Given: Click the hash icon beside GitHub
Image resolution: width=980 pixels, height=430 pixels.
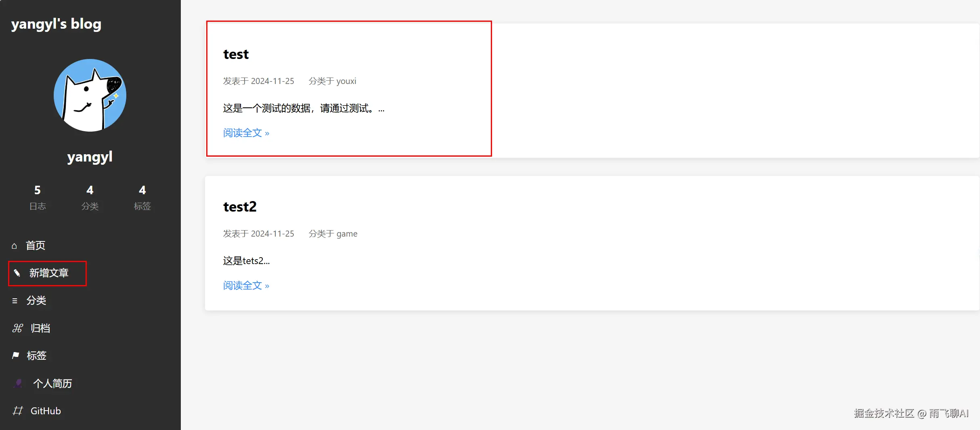Looking at the screenshot, I should click(x=17, y=411).
